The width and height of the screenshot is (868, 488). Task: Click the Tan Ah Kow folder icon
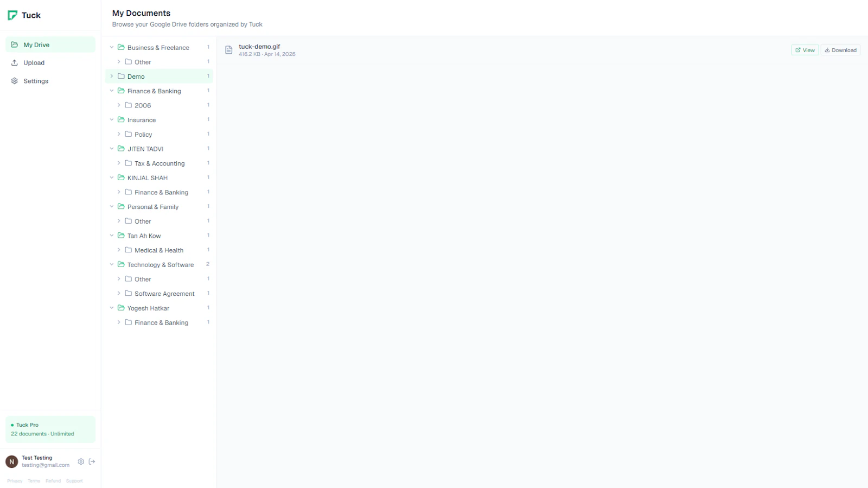click(x=121, y=236)
